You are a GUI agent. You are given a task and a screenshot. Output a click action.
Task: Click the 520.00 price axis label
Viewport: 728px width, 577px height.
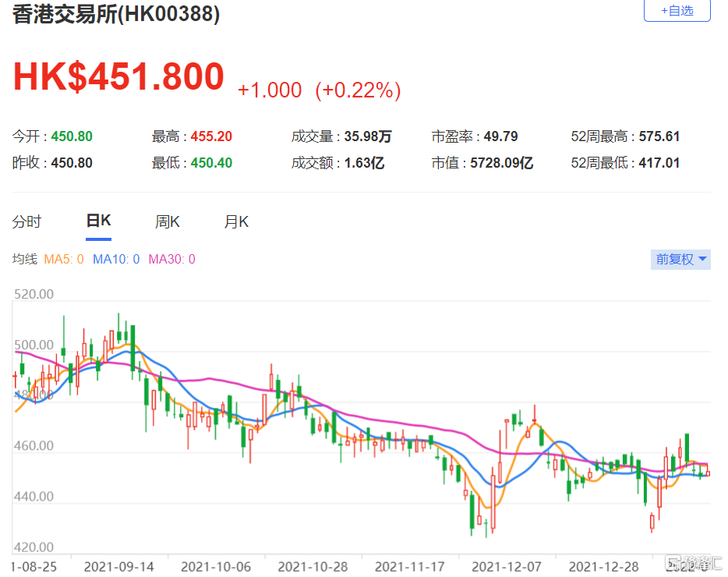pos(34,294)
